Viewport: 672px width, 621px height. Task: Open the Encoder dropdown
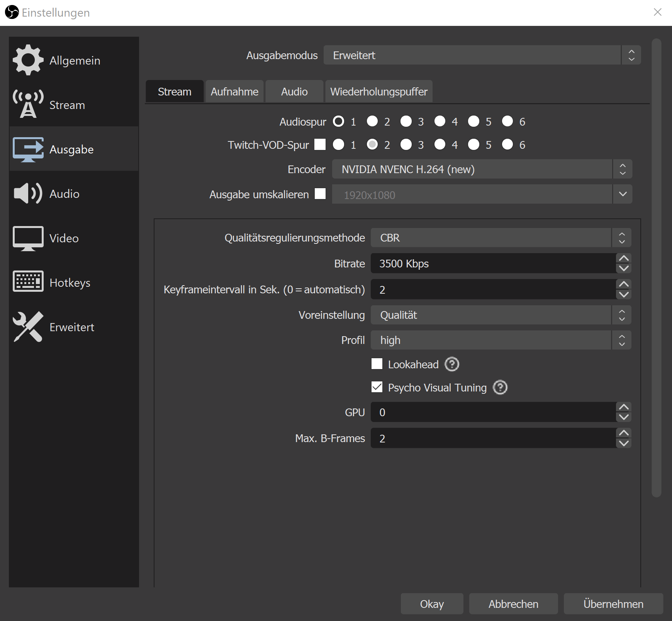[x=482, y=169]
